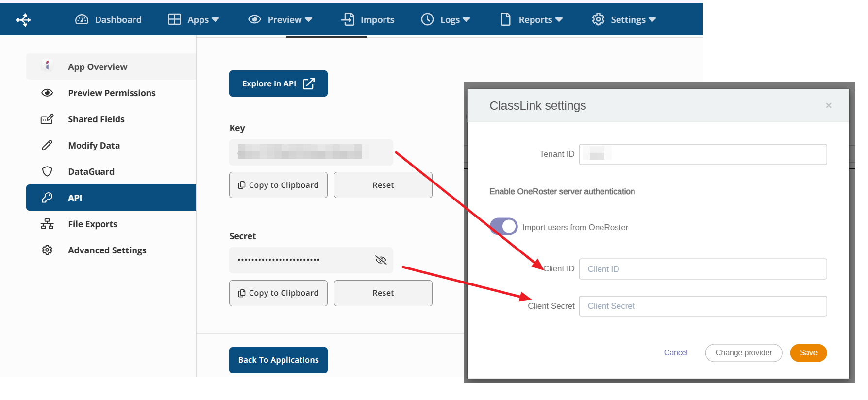Select App Overview in sidebar
This screenshot has width=868, height=400.
click(111, 67)
